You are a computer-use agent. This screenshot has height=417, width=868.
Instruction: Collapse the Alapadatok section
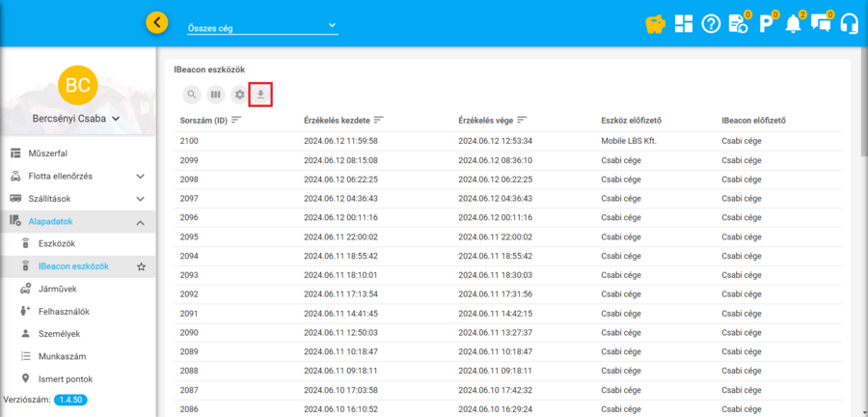pos(140,222)
